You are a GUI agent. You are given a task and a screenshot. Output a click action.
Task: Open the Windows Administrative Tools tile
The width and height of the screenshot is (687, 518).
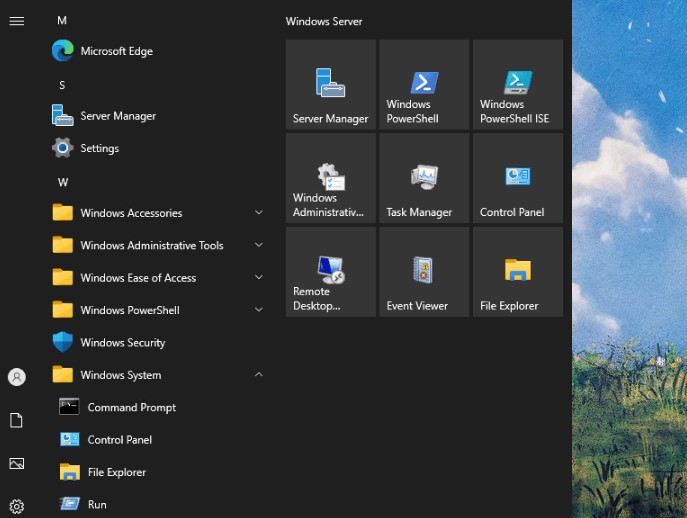pyautogui.click(x=330, y=179)
